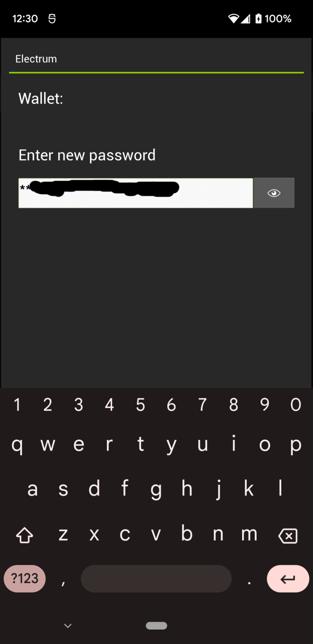
Task: Tap the space bar key
Action: point(156,579)
